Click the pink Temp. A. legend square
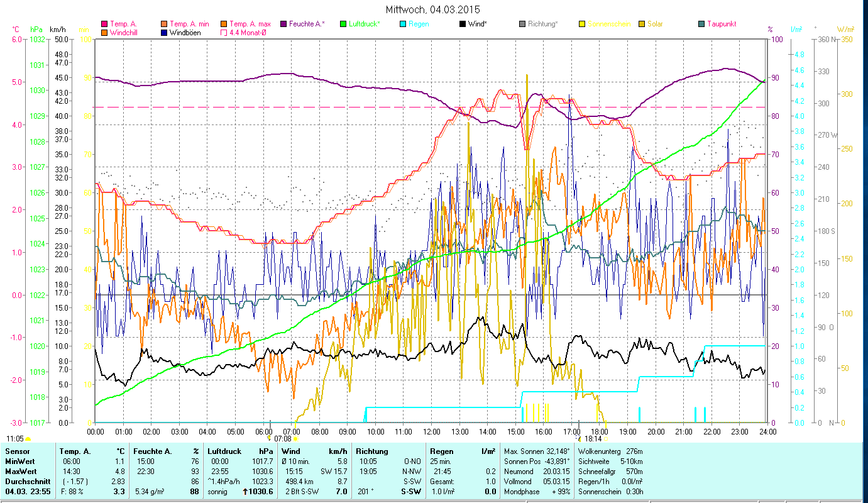868x503 pixels. 105,24
